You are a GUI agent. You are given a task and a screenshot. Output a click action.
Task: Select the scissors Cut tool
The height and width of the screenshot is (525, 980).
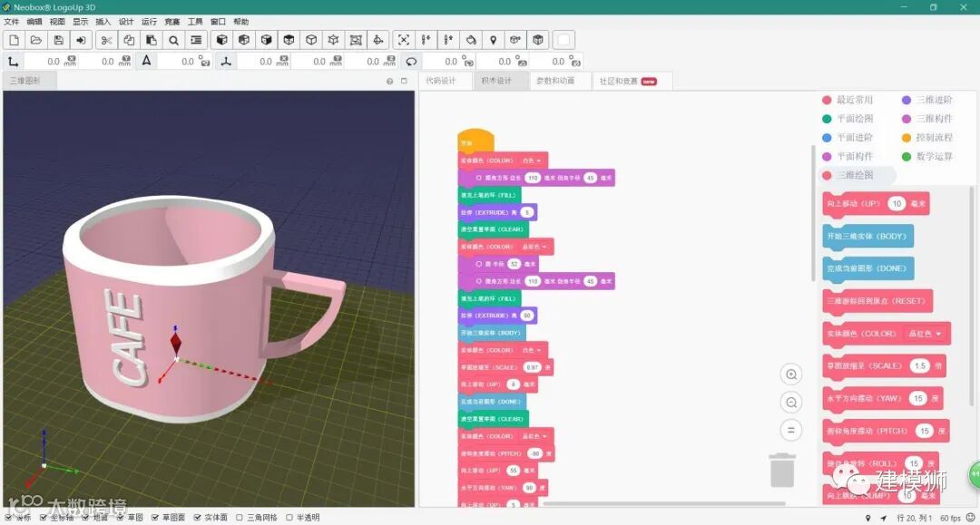pos(106,40)
